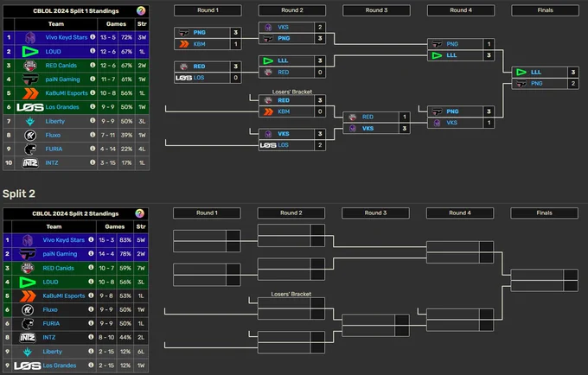Show info icon for Los Grandes in Split 2
The height and width of the screenshot is (375, 588).
(x=91, y=365)
